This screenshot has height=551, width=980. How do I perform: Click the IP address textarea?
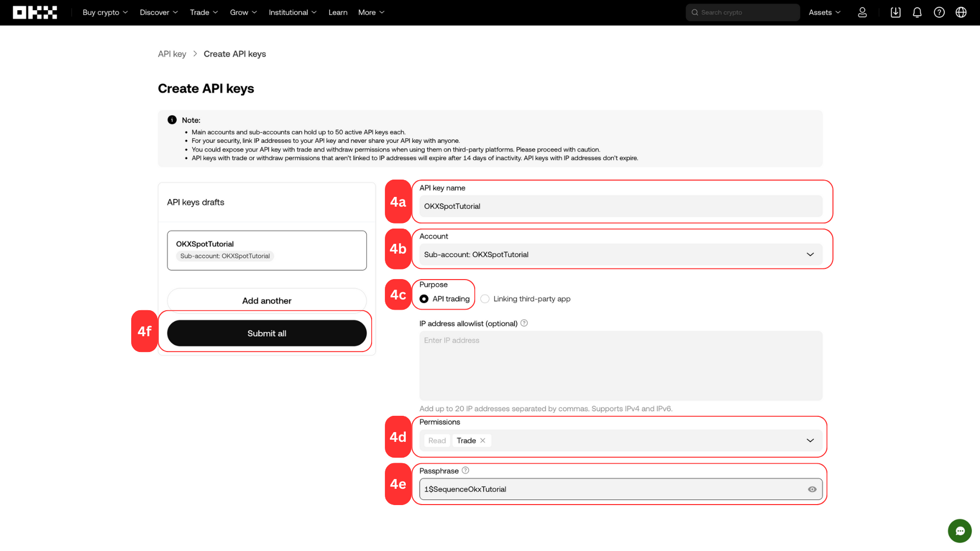pyautogui.click(x=621, y=366)
